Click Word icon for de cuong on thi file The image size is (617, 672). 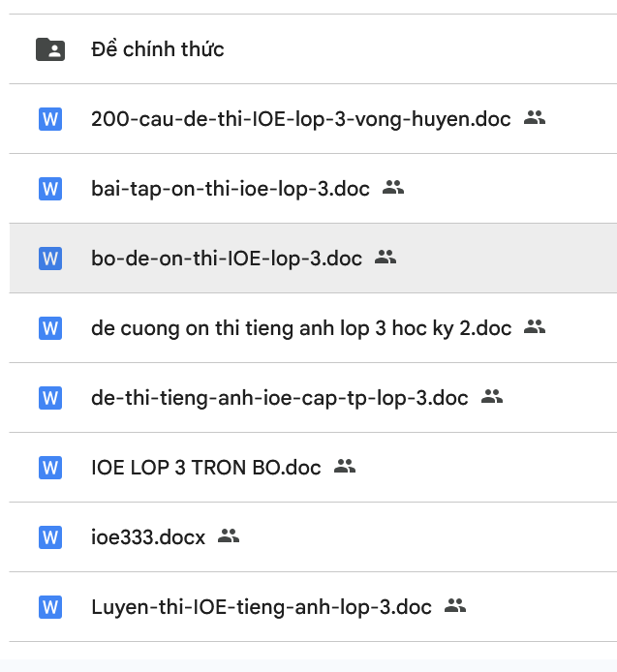point(49,328)
